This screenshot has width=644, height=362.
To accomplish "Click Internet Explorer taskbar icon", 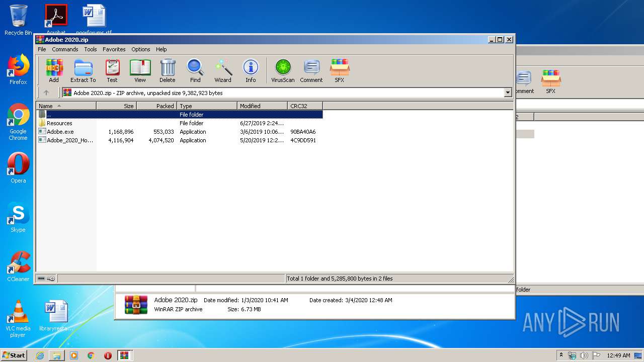I will pyautogui.click(x=40, y=355).
